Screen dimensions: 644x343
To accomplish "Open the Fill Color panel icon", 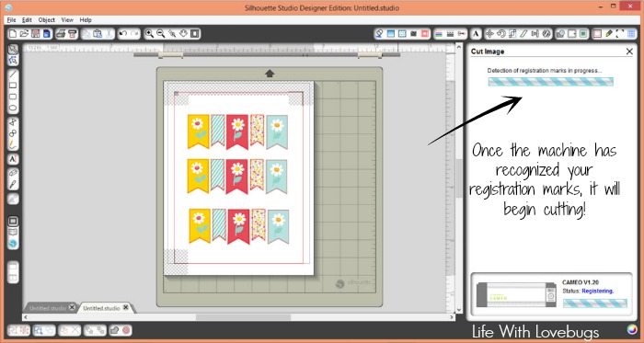I will click(379, 34).
